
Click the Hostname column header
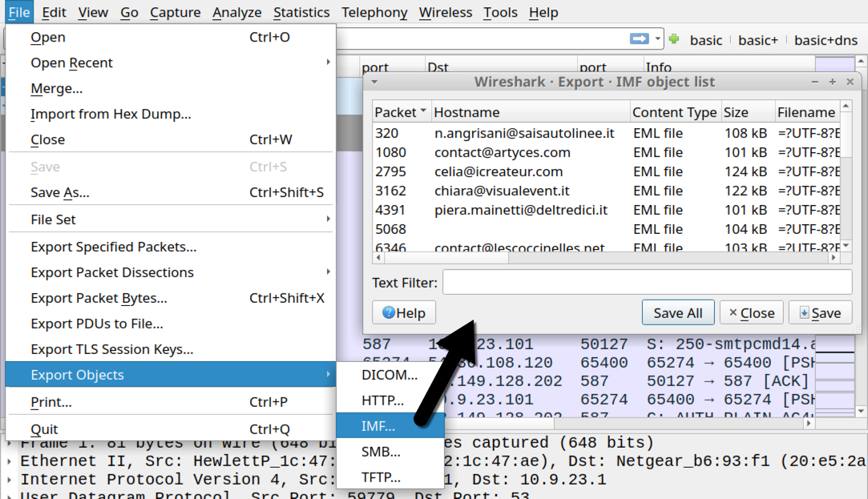[x=531, y=112]
